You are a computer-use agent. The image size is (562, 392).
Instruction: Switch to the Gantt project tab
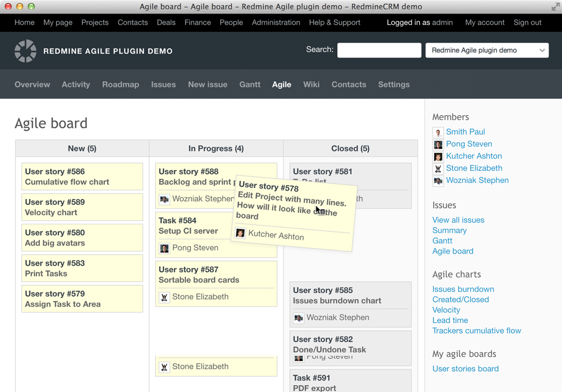(x=250, y=84)
